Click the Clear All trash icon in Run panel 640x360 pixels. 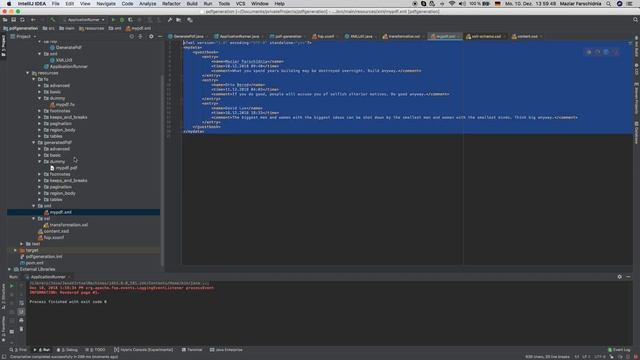[x=21, y=329]
